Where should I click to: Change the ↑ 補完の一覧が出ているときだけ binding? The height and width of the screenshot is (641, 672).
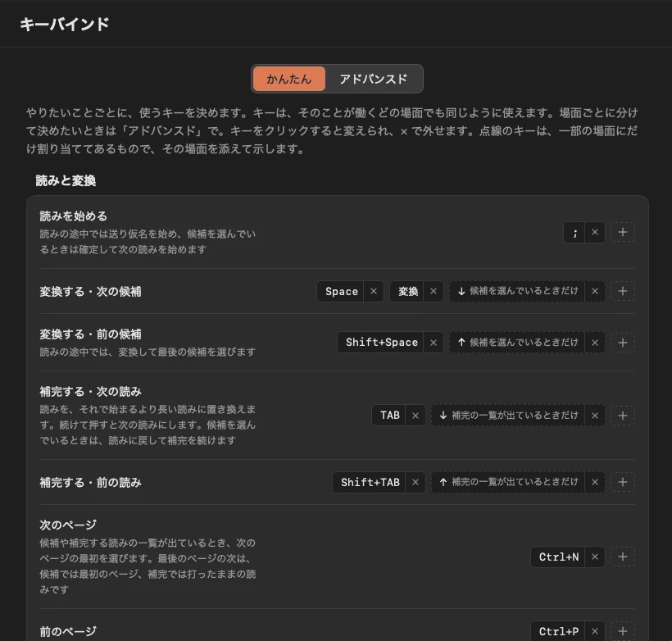coord(508,482)
